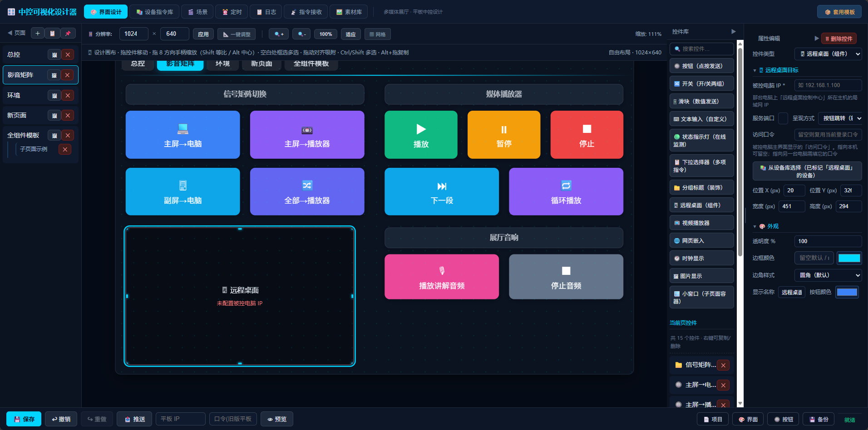Delete the 总控 page with its red X

(68, 54)
